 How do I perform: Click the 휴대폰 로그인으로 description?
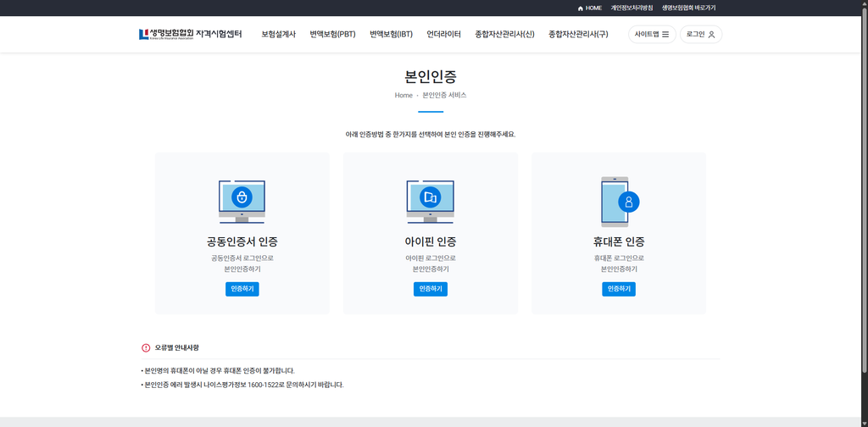(x=619, y=263)
